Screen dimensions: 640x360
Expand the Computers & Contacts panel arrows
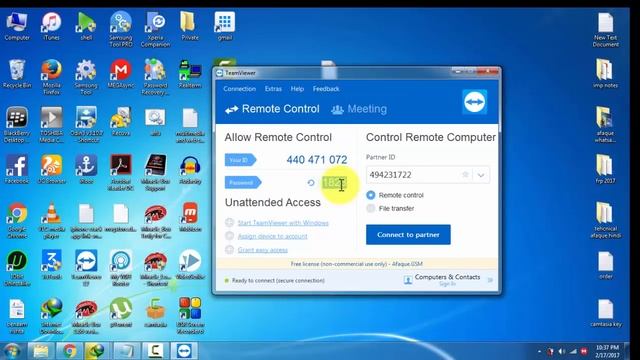click(x=490, y=280)
